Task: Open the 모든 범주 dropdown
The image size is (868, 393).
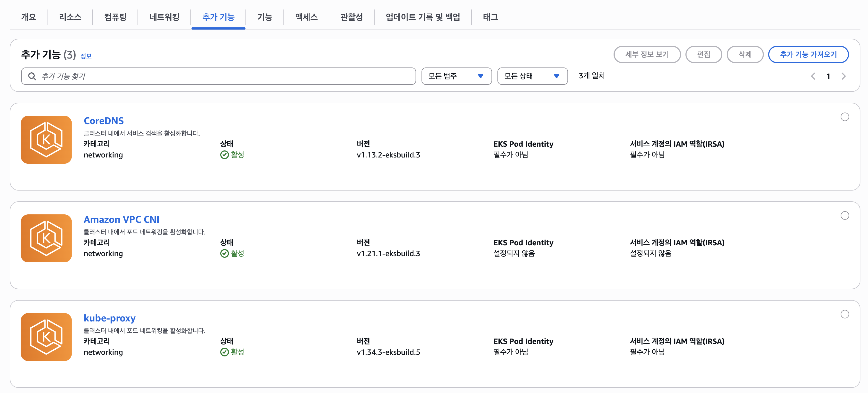Action: click(x=456, y=76)
